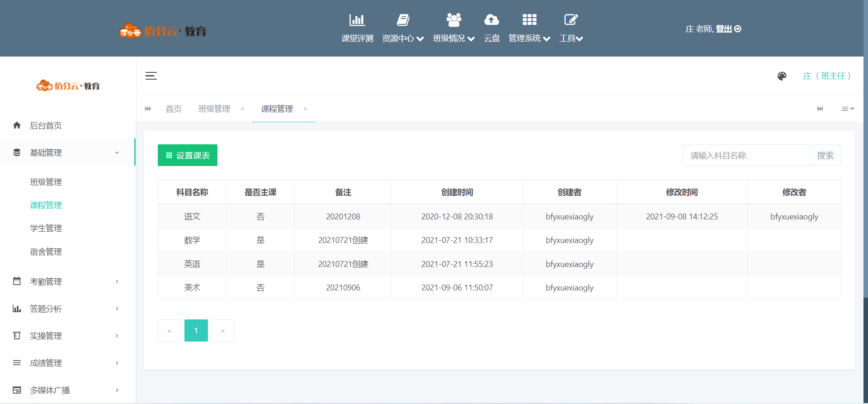Click the previous page « button
868x404 pixels.
[x=169, y=331]
